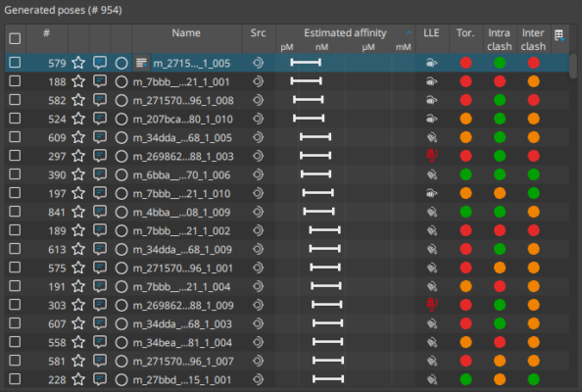
Task: Open notes icon beside m_2715..._1_005
Action: pos(141,63)
